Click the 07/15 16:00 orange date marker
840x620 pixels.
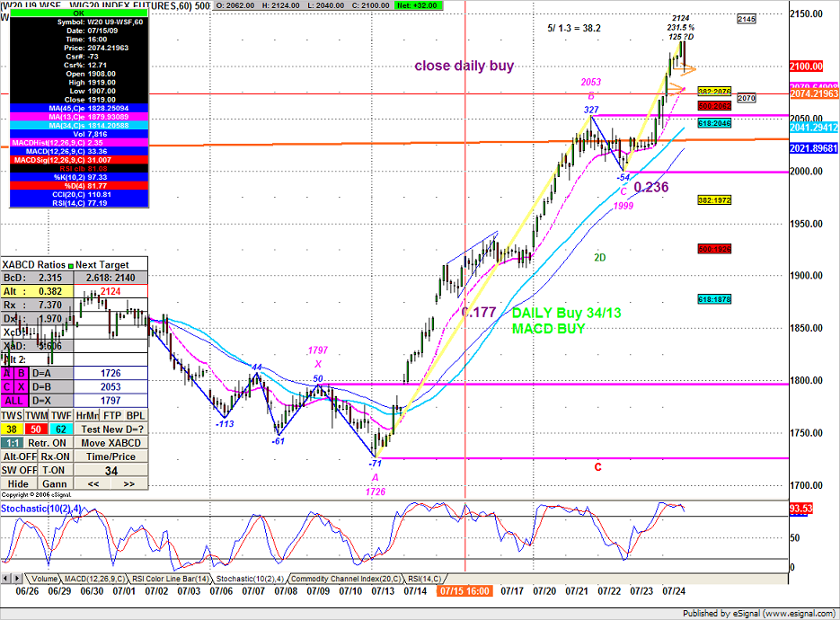(464, 591)
